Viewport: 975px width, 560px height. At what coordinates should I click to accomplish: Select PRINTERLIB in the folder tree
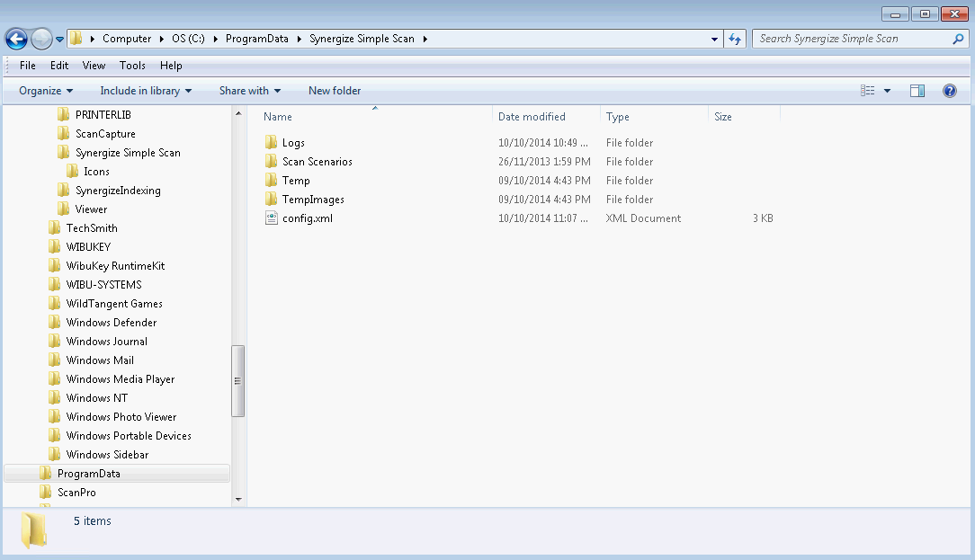pyautogui.click(x=103, y=115)
